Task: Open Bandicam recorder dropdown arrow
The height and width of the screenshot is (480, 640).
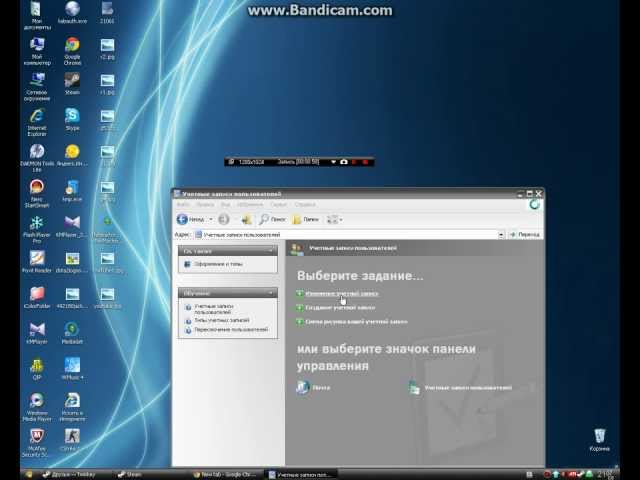Action: tap(333, 162)
